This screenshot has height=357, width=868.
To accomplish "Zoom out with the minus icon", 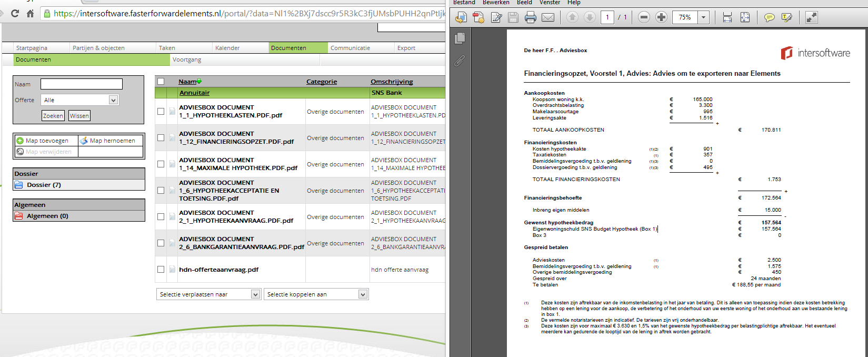I will pos(644,17).
